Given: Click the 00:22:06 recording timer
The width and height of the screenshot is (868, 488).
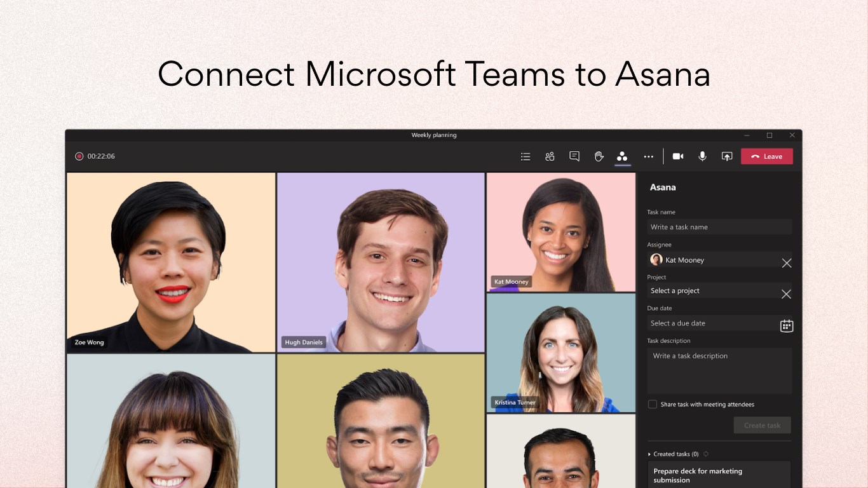Looking at the screenshot, I should (x=101, y=156).
